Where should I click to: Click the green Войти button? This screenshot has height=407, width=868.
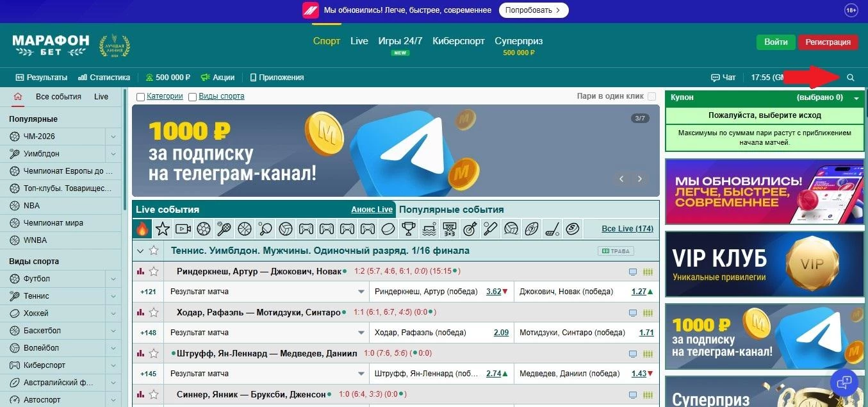click(776, 42)
